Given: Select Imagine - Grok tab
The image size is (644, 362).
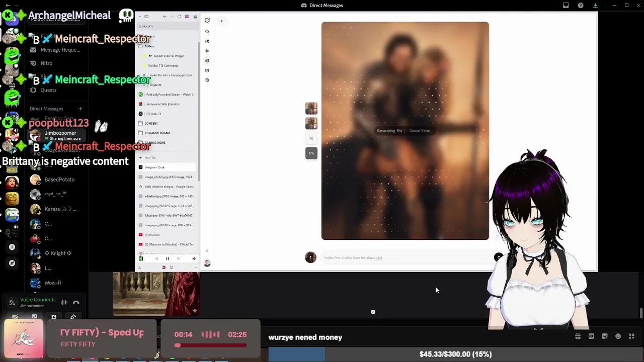Looking at the screenshot, I should click(167, 167).
